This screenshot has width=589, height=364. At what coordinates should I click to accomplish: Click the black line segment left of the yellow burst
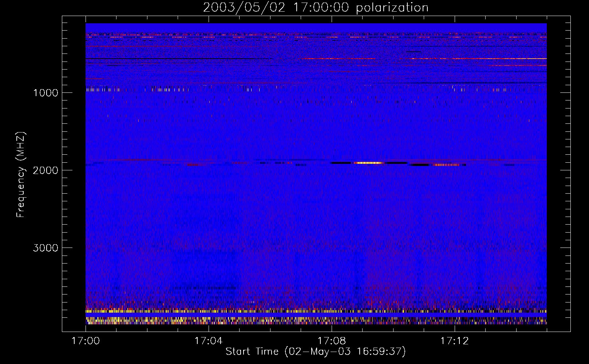pyautogui.click(x=341, y=163)
